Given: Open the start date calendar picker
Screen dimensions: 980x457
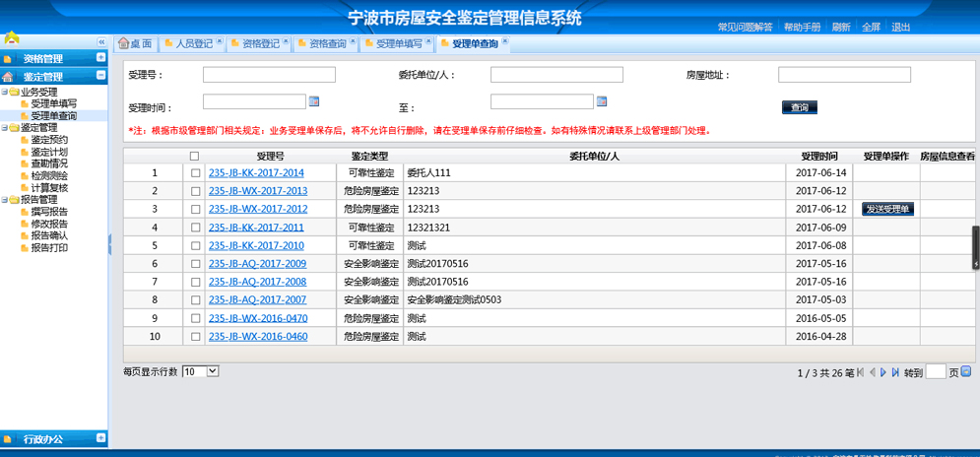Looking at the screenshot, I should [314, 101].
